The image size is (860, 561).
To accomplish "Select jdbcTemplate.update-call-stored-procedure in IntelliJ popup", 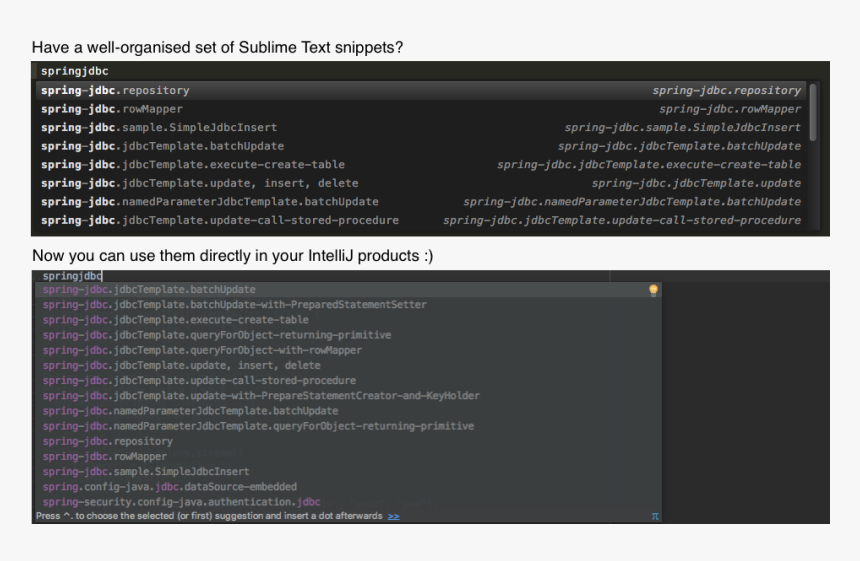I will coord(200,381).
